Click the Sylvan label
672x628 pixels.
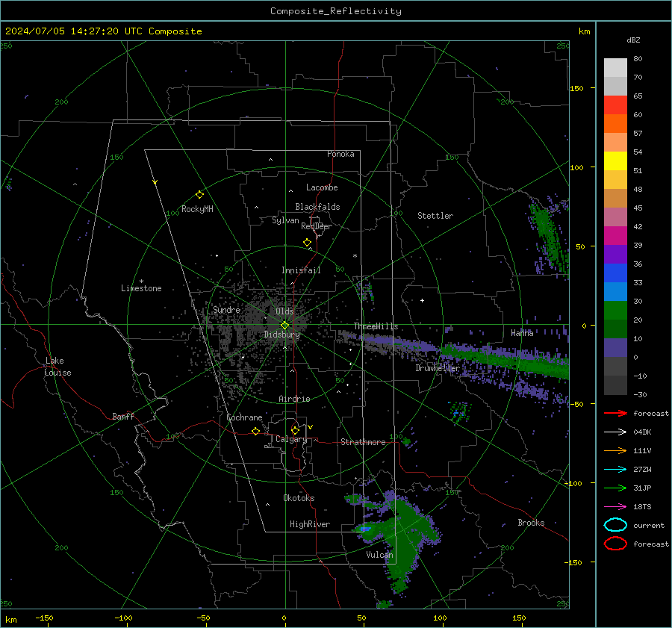pos(285,220)
